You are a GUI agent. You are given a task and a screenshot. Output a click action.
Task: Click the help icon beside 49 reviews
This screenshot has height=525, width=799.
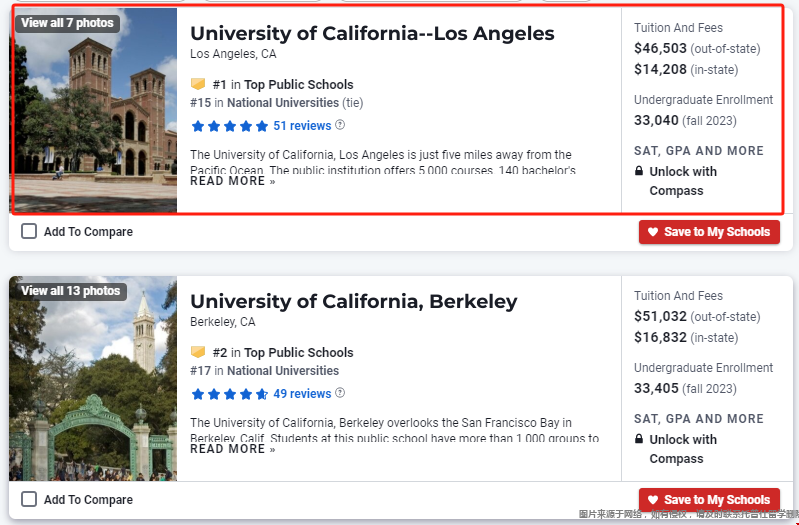pyautogui.click(x=340, y=393)
